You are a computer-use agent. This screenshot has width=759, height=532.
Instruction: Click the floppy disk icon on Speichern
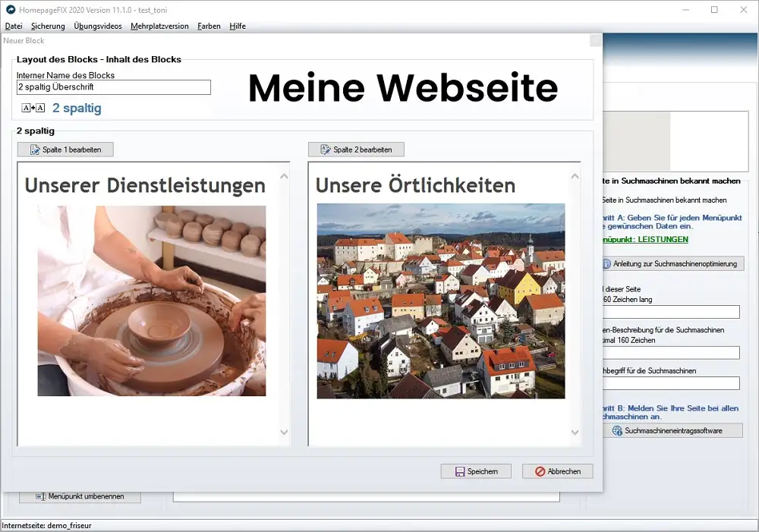pos(460,471)
